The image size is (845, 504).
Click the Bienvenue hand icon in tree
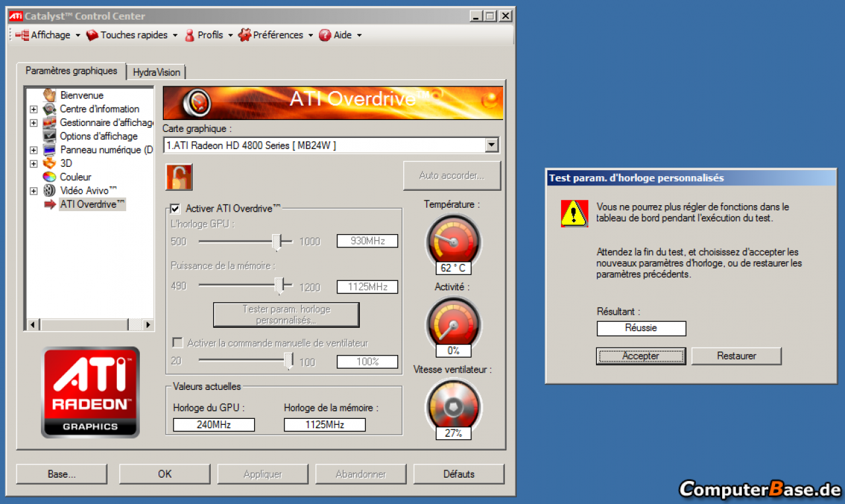pos(50,95)
